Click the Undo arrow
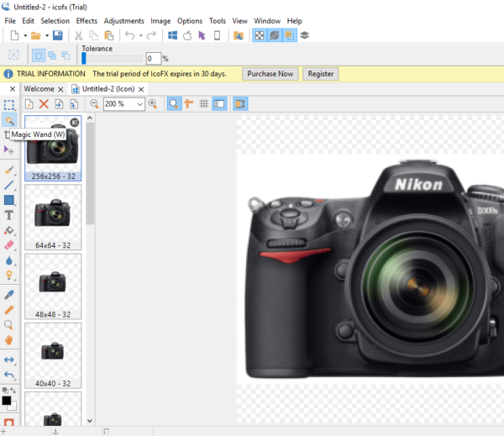The width and height of the screenshot is (504, 436). pos(130,35)
